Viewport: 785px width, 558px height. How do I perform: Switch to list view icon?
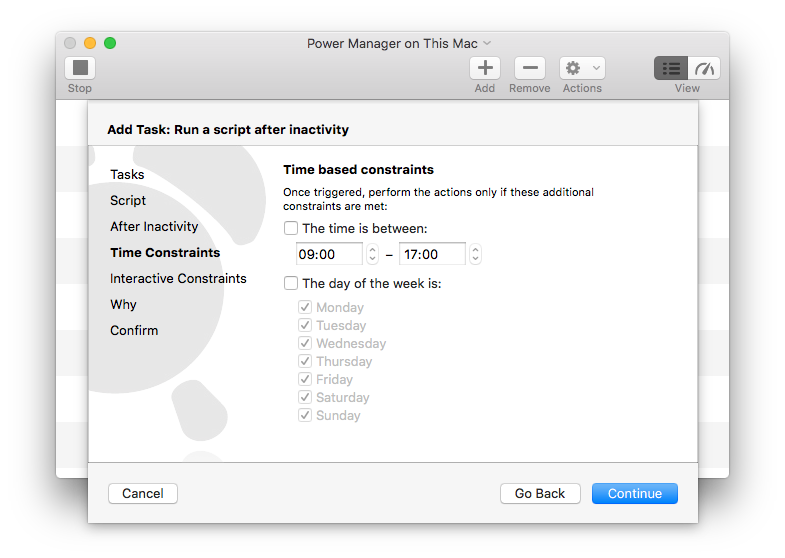pyautogui.click(x=671, y=68)
